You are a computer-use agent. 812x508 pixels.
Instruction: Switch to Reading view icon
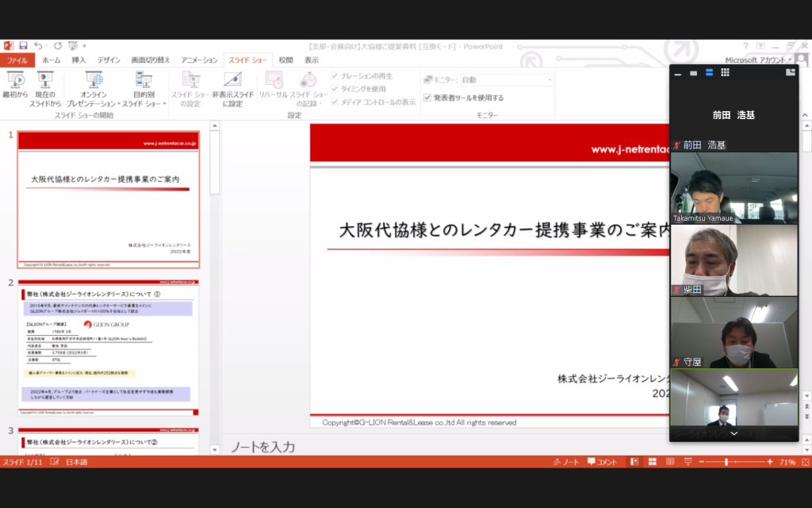[670, 462]
